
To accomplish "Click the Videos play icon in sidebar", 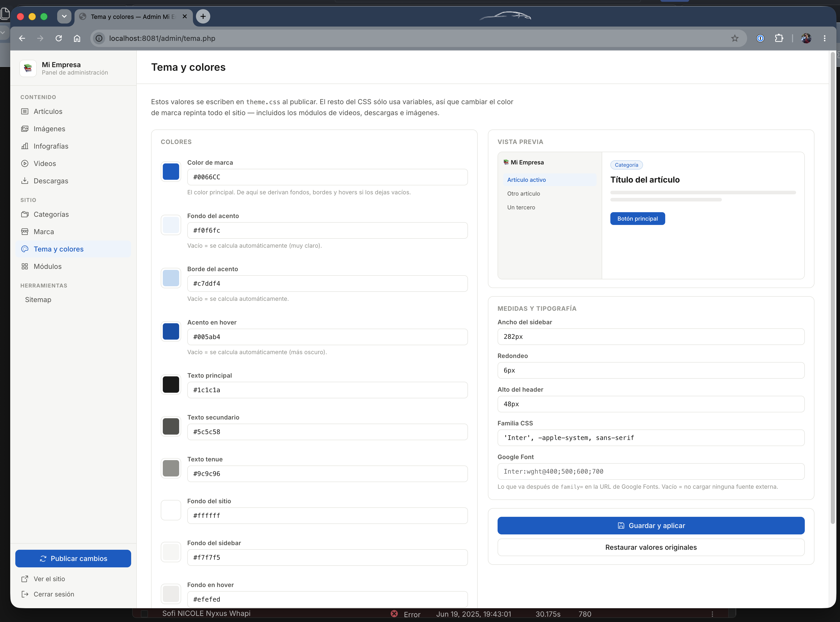I will (25, 163).
